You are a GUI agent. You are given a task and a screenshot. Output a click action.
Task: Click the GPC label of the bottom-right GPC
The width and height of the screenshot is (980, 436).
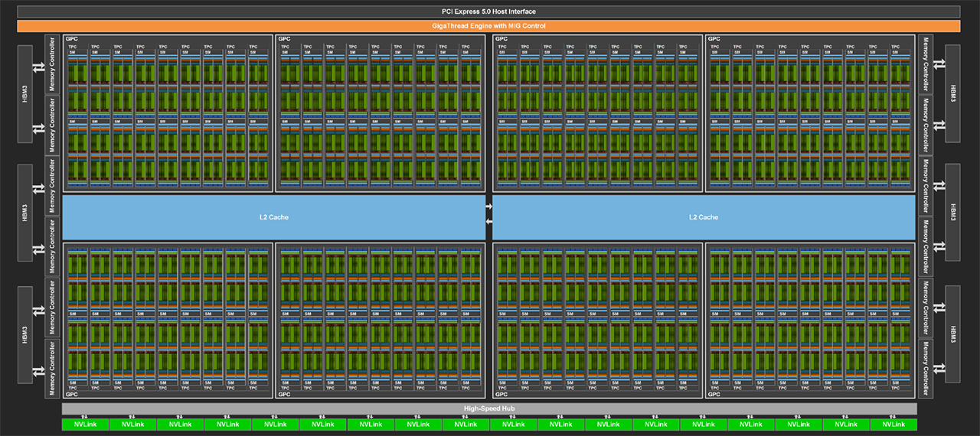[x=714, y=395]
